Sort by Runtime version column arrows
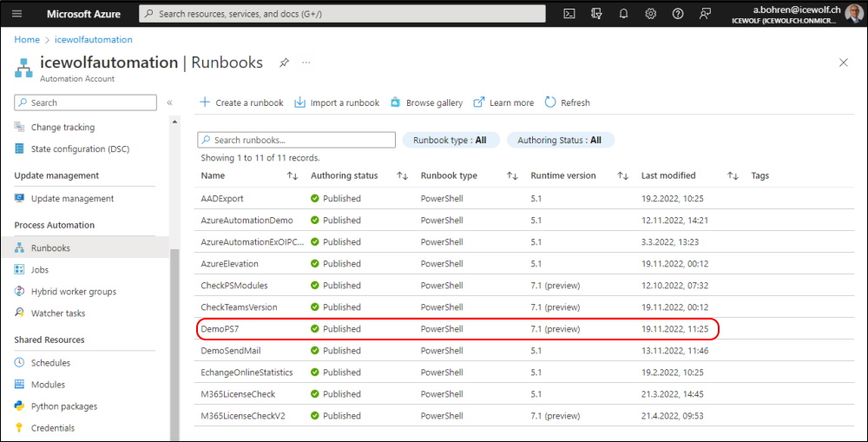 622,176
